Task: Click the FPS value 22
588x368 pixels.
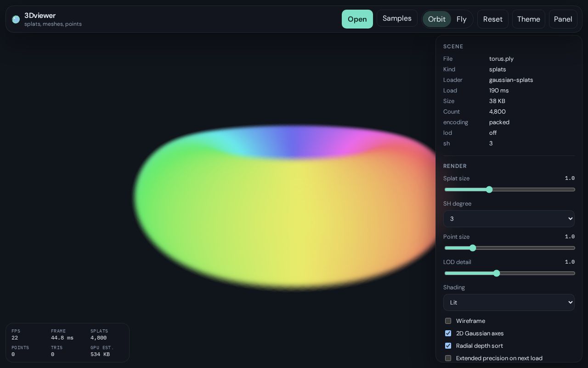Action: click(x=15, y=338)
